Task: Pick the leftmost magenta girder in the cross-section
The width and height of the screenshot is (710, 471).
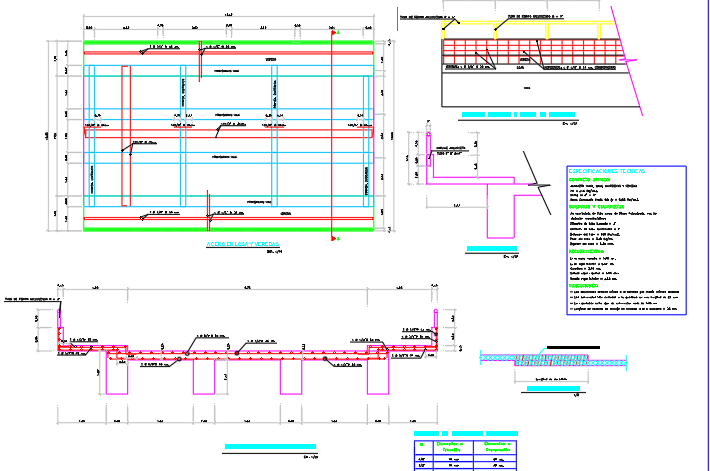Action: [115, 378]
